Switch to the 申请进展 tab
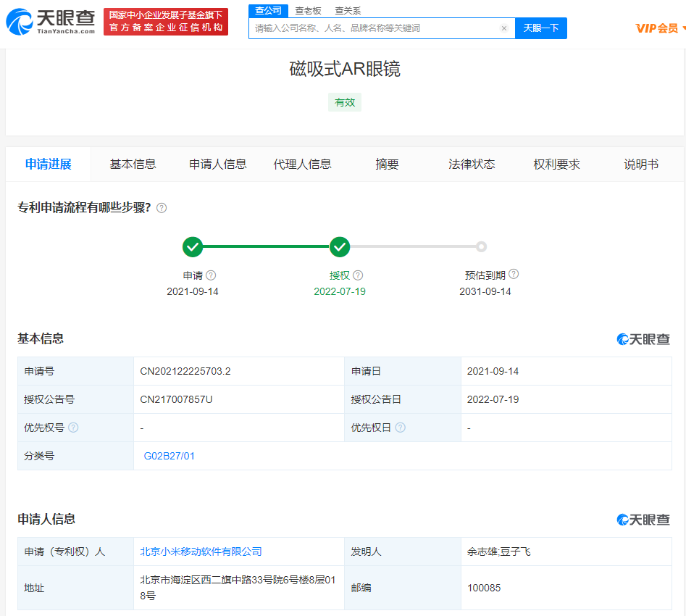686x616 pixels. pyautogui.click(x=48, y=165)
